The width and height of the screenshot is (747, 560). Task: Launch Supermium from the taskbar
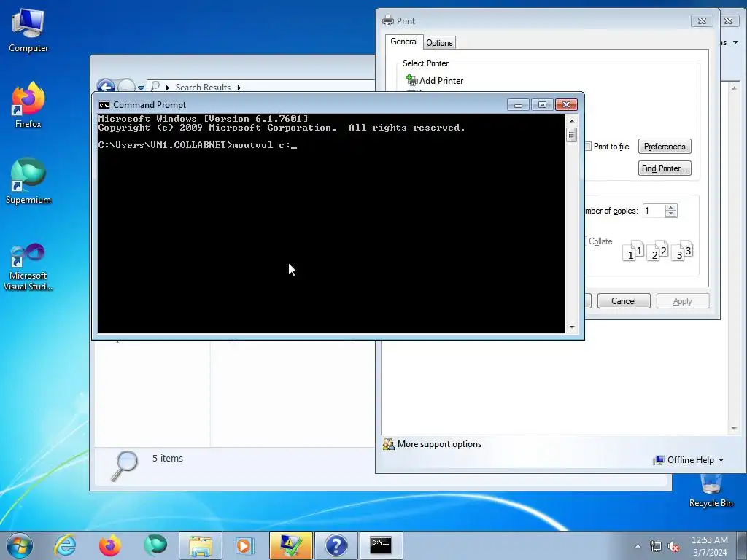[155, 545]
